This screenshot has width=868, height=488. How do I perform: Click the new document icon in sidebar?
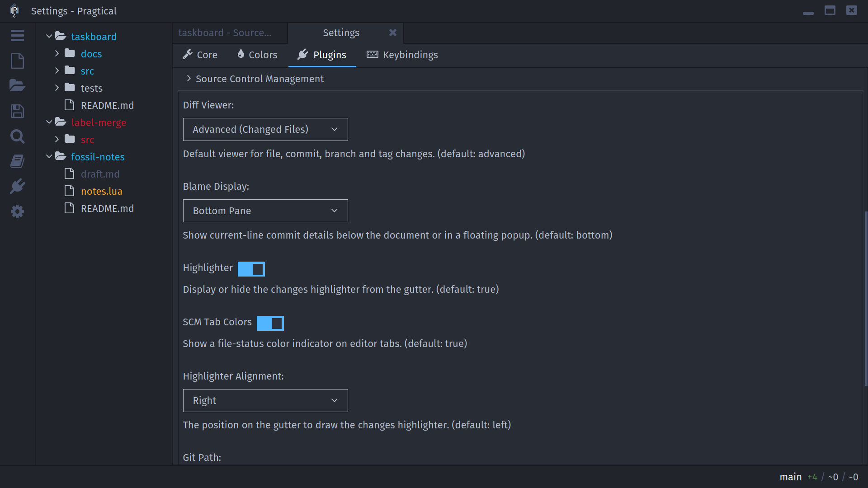tap(17, 61)
